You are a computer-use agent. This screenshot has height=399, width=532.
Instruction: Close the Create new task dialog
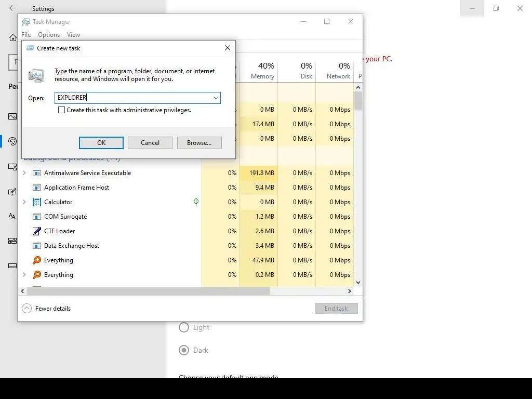[228, 48]
